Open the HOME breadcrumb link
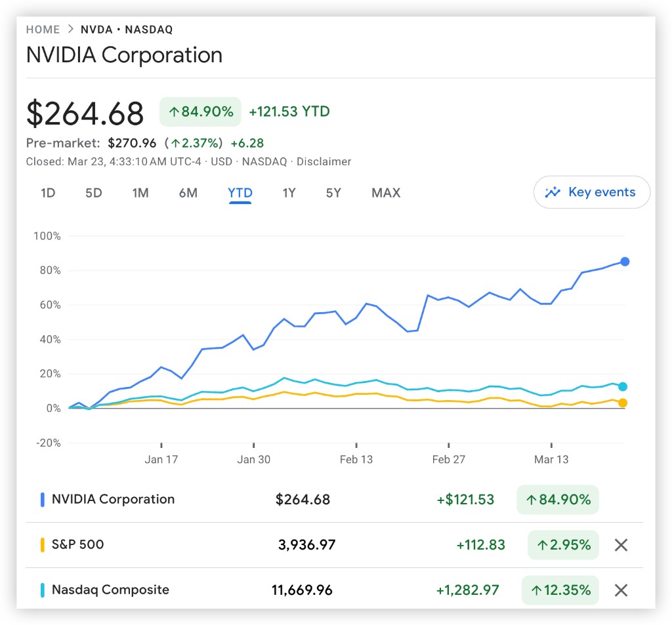This screenshot has height=625, width=672. [x=43, y=30]
